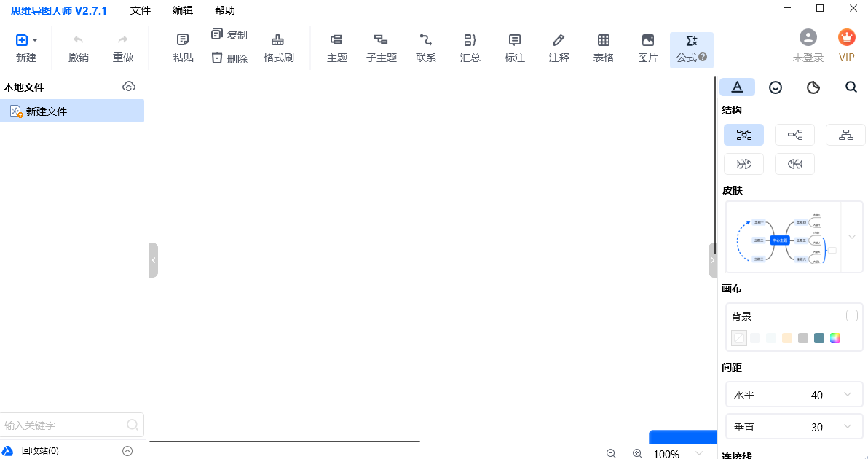Screen dimensions: 868x459
Task: Select the right fishbone structure layout
Action: tap(743, 164)
